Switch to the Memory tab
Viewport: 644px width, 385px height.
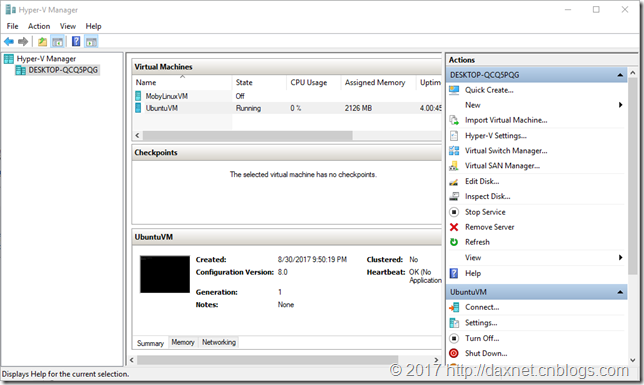coord(183,342)
